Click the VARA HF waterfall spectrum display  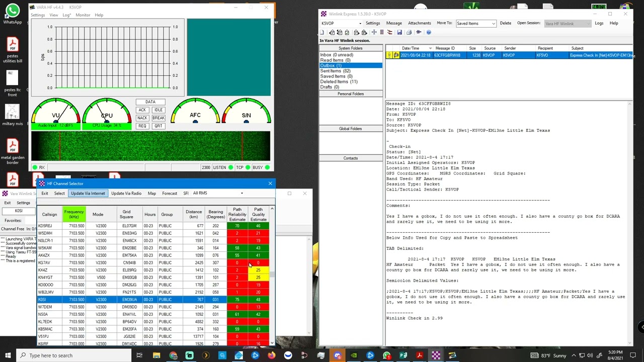pos(150,146)
